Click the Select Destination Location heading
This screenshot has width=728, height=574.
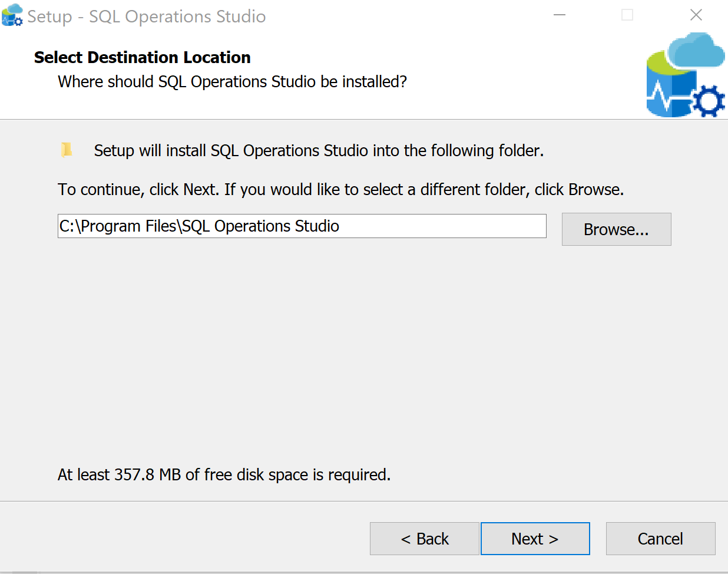[141, 57]
